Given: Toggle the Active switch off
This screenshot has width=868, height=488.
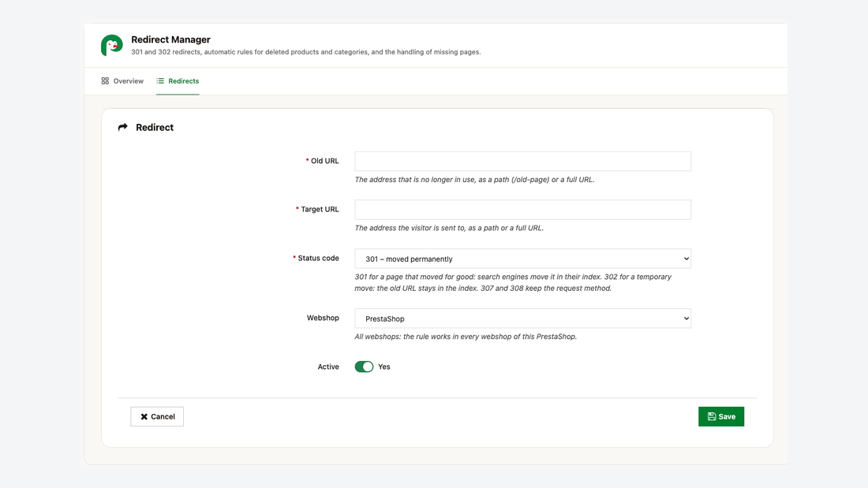Looking at the screenshot, I should point(365,367).
